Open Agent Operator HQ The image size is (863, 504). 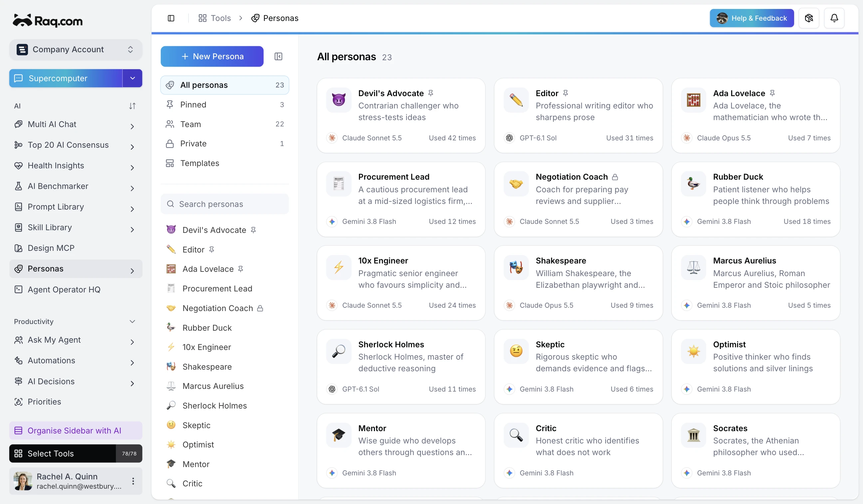click(x=76, y=289)
